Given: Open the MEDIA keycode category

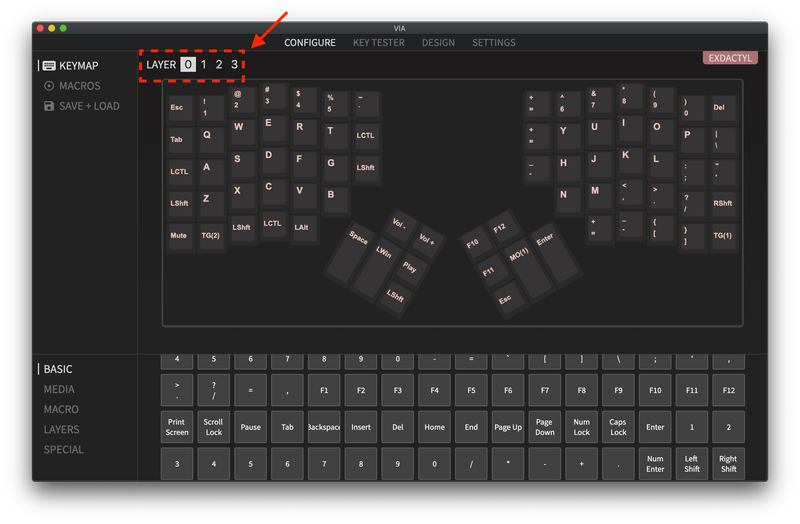Looking at the screenshot, I should pyautogui.click(x=59, y=389).
